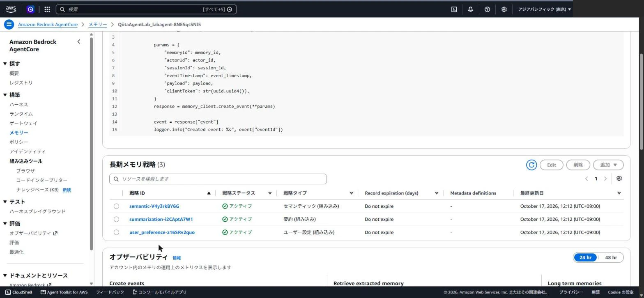This screenshot has width=644, height=298.
Task: Click the help question mark icon
Action: [487, 9]
